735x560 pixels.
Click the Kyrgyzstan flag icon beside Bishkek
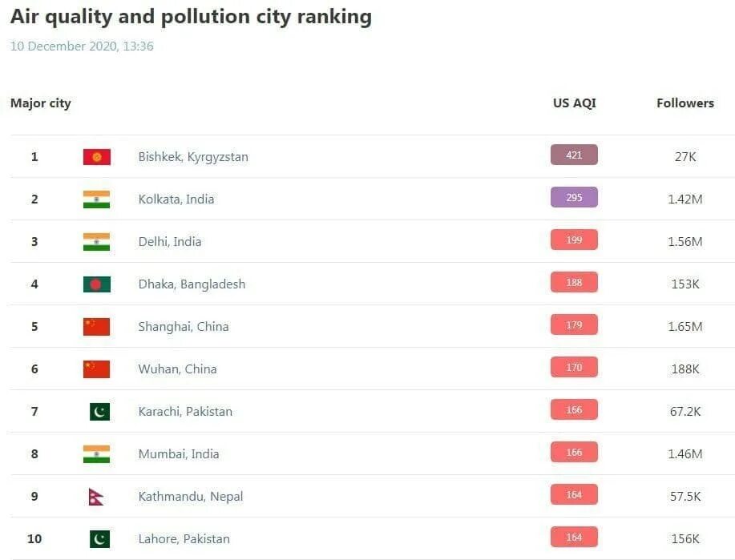tap(96, 157)
